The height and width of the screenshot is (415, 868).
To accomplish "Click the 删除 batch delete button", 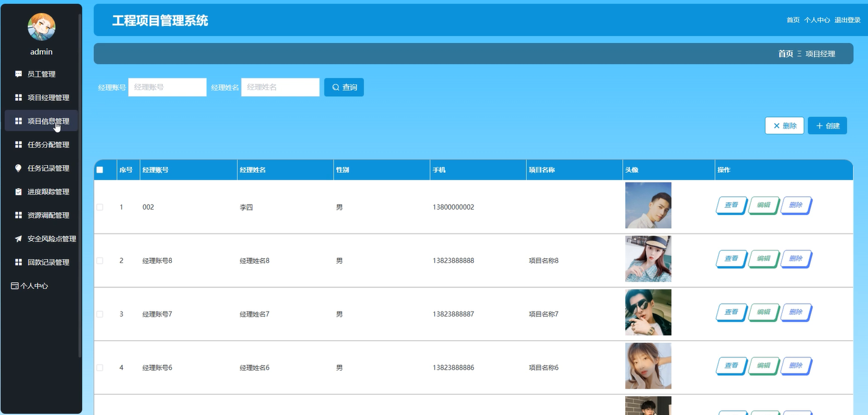I will coord(785,126).
